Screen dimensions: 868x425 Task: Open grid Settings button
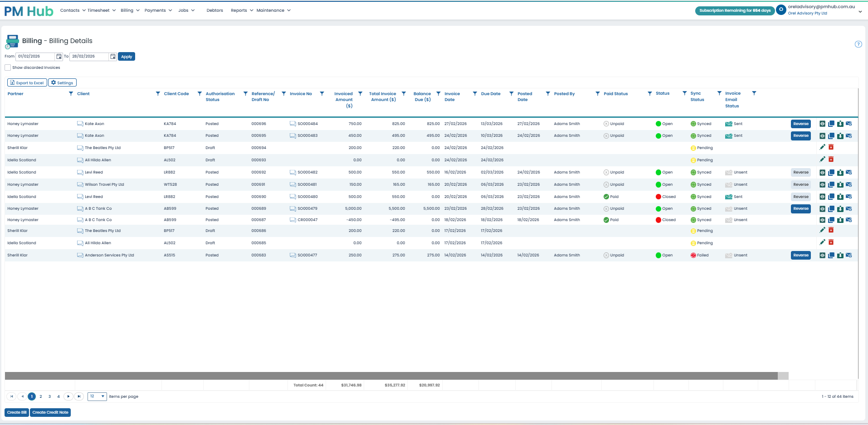coord(62,83)
